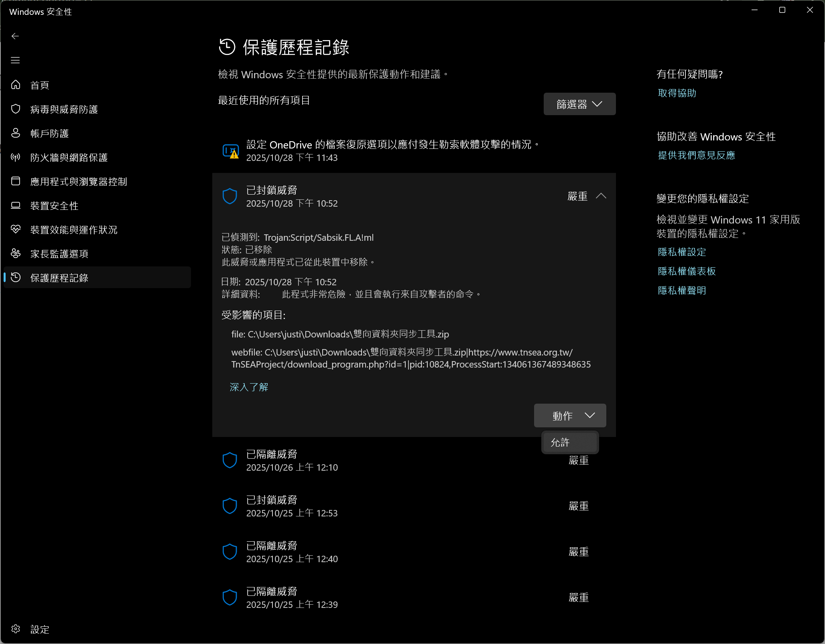The height and width of the screenshot is (644, 825).
Task: Open 設定 via the gear icon
Action: tap(16, 629)
